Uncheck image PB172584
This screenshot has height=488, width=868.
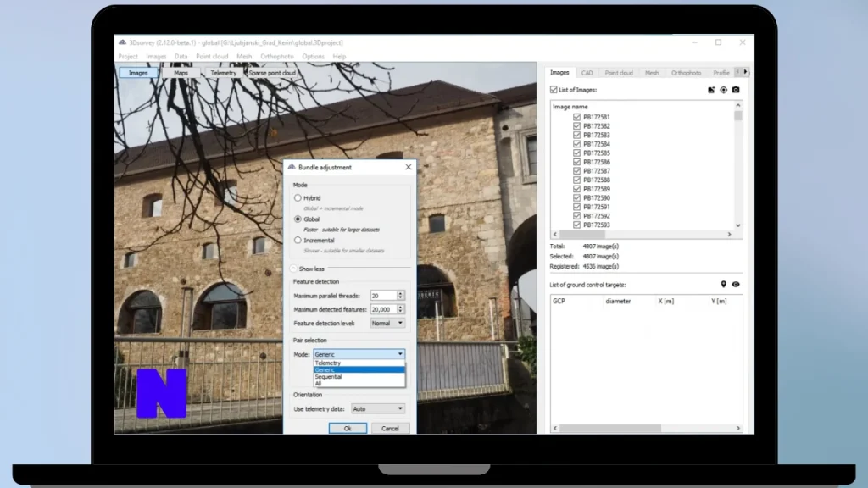click(576, 144)
